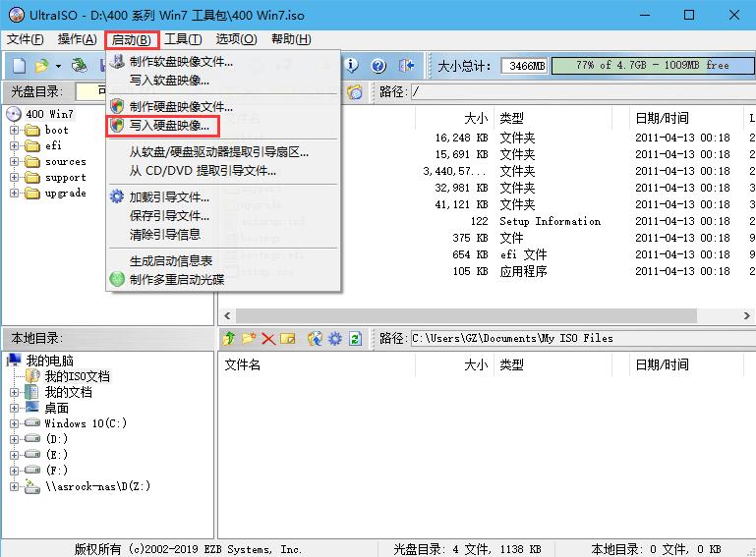The image size is (756, 557).
Task: Click the Open CD/DVD disc toolbar icon
Action: pos(79,65)
